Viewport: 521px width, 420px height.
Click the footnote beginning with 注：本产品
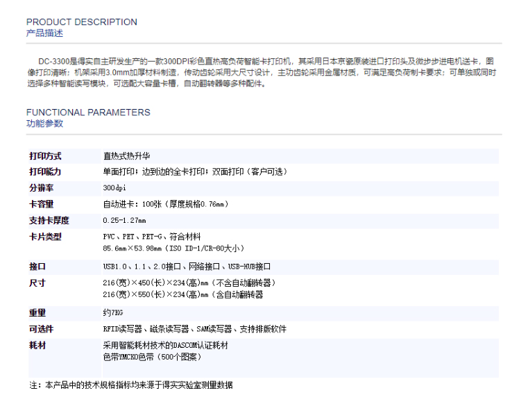[x=131, y=385]
